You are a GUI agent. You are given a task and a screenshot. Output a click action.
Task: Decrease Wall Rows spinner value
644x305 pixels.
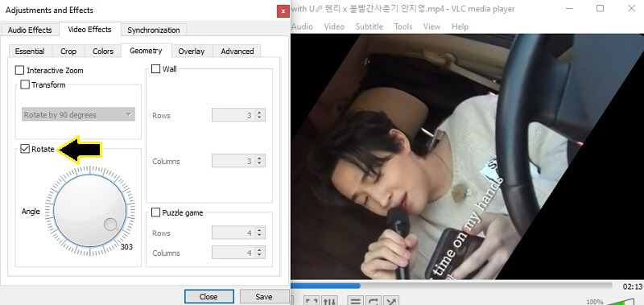[x=259, y=118]
